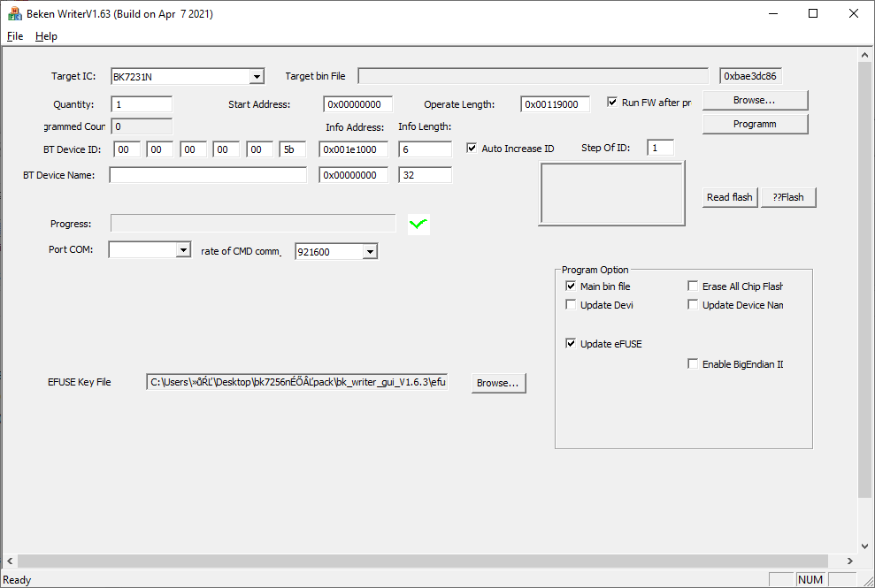
Task: Click the green checkmark status icon
Action: (x=417, y=224)
